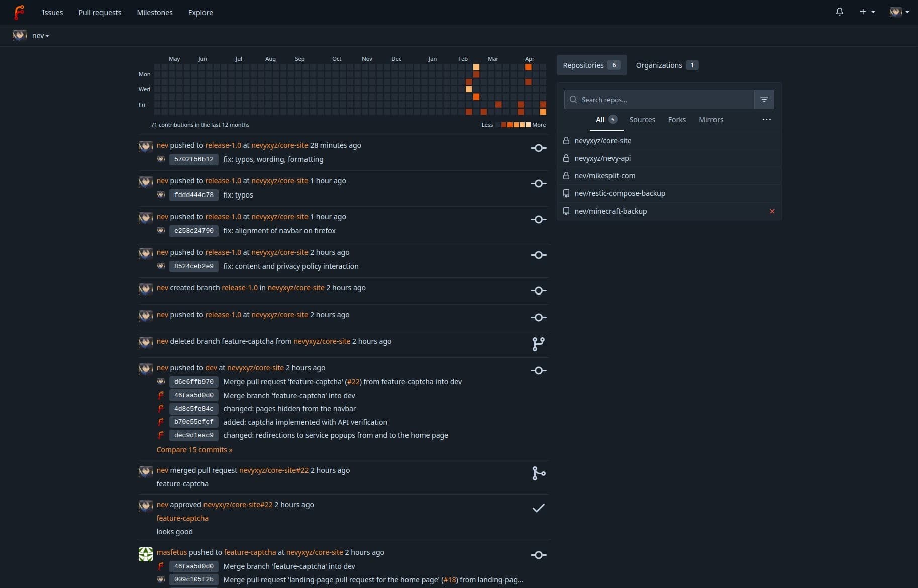Expand the user profile avatar menu
918x588 pixels.
(899, 12)
